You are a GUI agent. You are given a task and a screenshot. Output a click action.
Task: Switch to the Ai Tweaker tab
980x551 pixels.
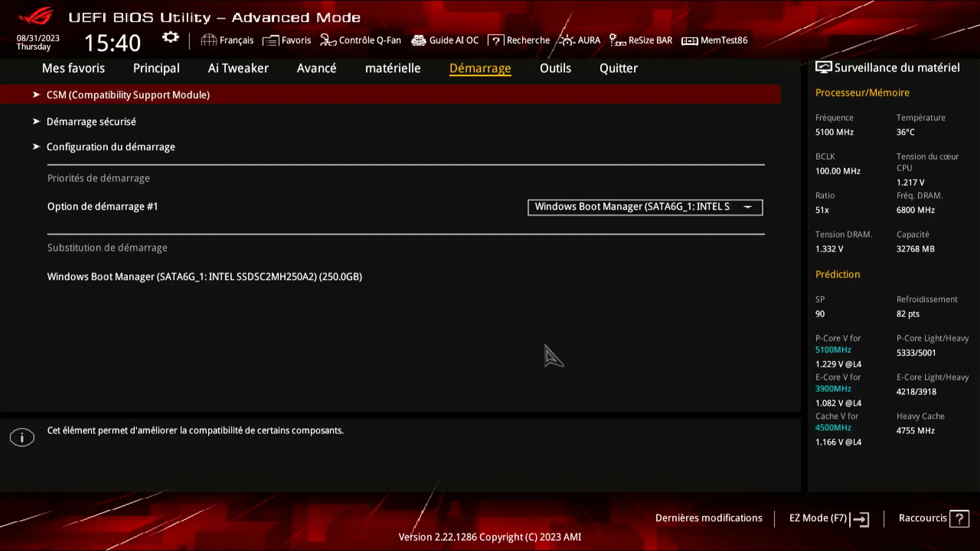point(238,68)
